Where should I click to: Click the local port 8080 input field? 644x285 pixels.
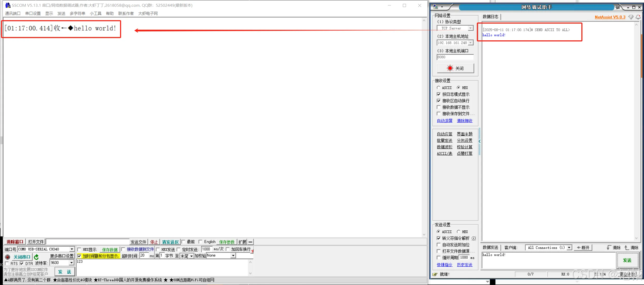pos(455,57)
